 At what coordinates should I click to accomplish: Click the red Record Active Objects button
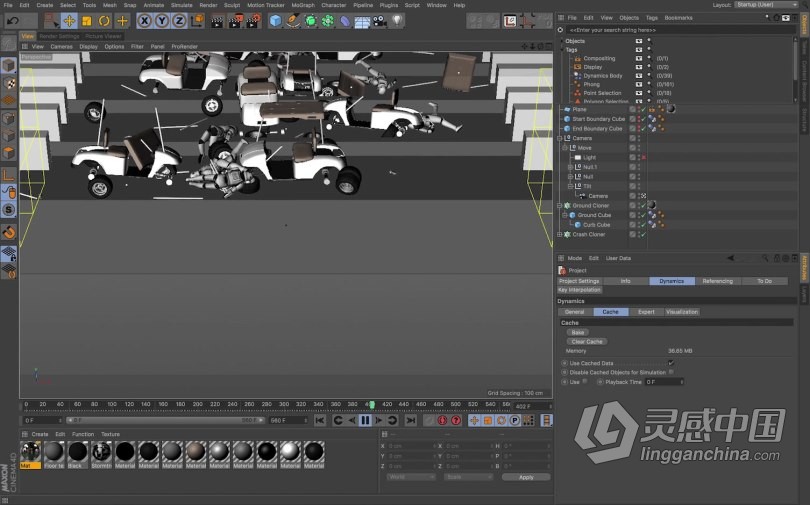[442, 420]
